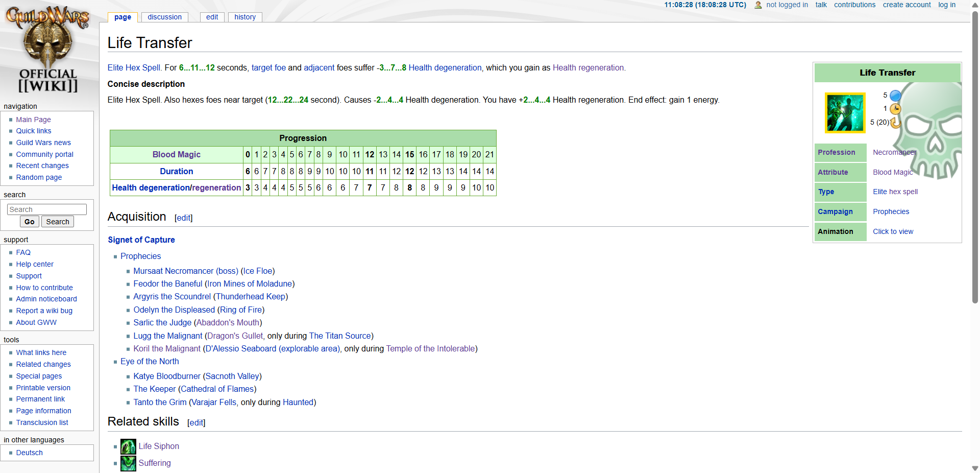Open the Duration link in the progression table
The image size is (980, 473).
177,171
